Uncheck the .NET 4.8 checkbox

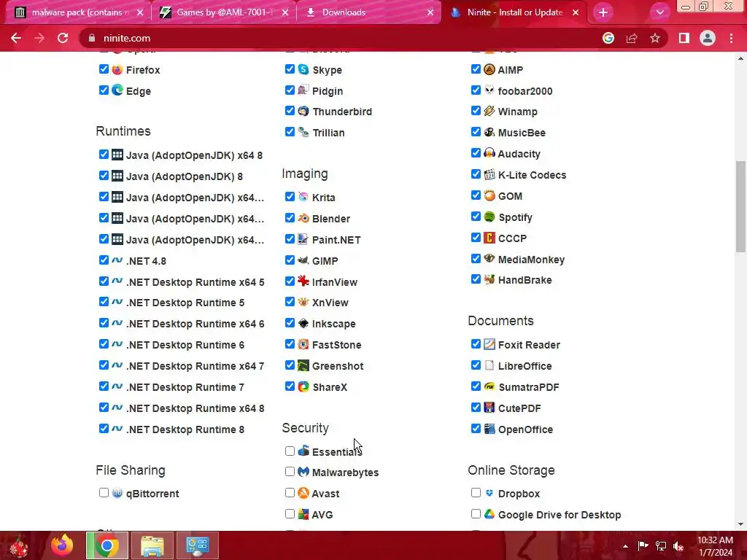[104, 260]
